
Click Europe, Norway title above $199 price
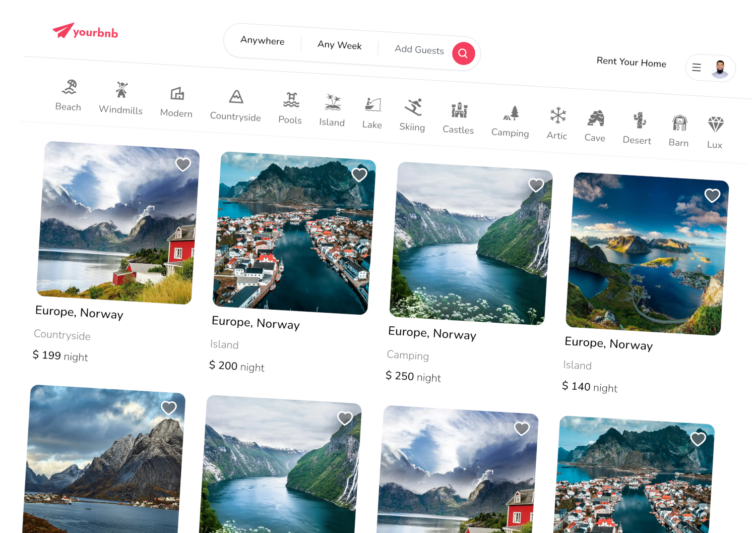(x=79, y=313)
